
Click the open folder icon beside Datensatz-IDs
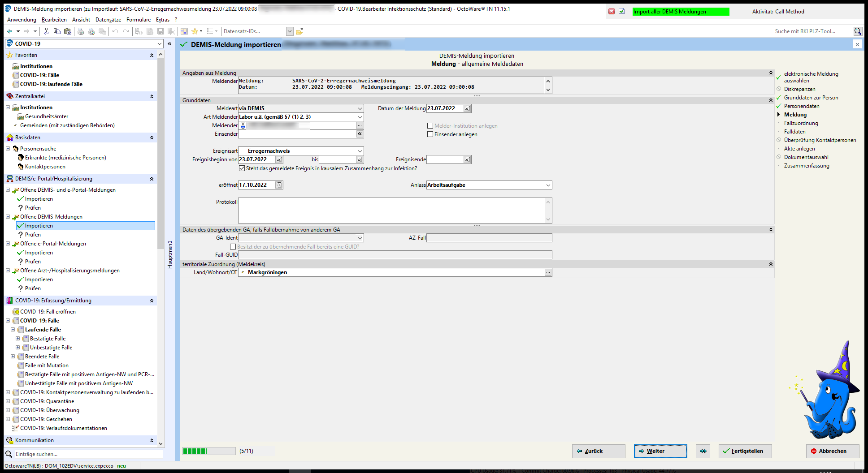tap(299, 31)
